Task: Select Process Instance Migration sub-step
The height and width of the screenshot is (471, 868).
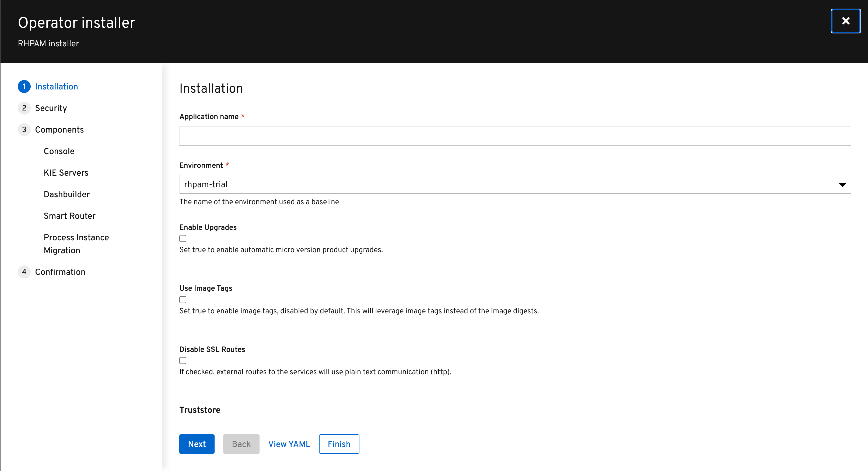Action: click(x=76, y=244)
